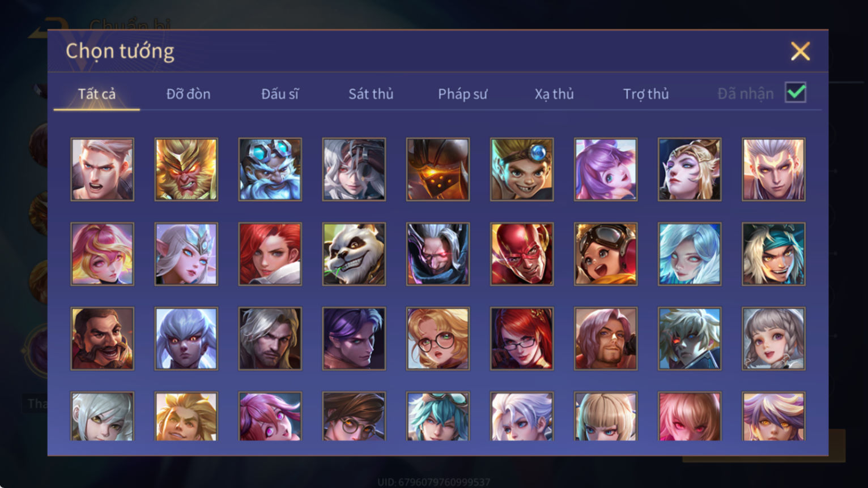Select the panda hero portrait
Viewport: 868px width, 488px height.
(354, 254)
